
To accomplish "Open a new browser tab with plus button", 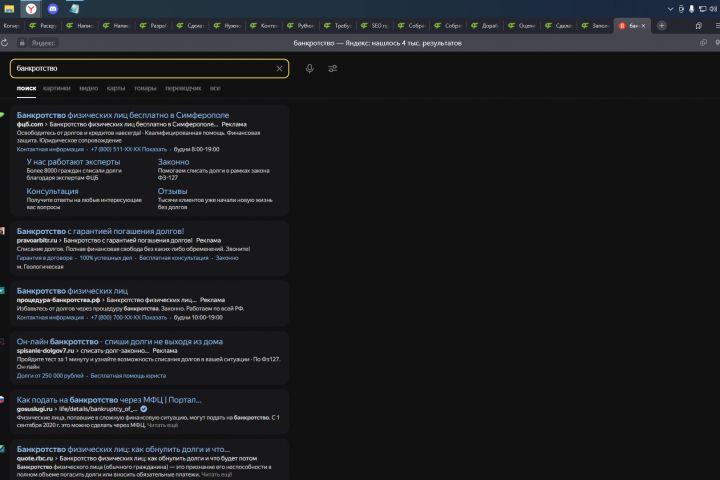I will pos(661,26).
